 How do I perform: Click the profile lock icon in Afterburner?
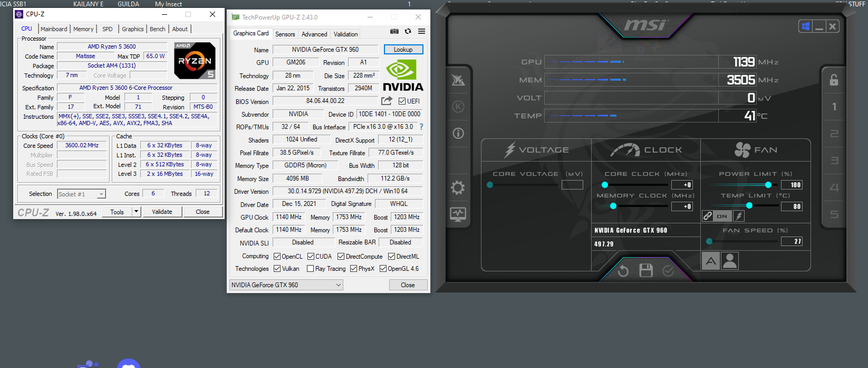click(x=834, y=80)
